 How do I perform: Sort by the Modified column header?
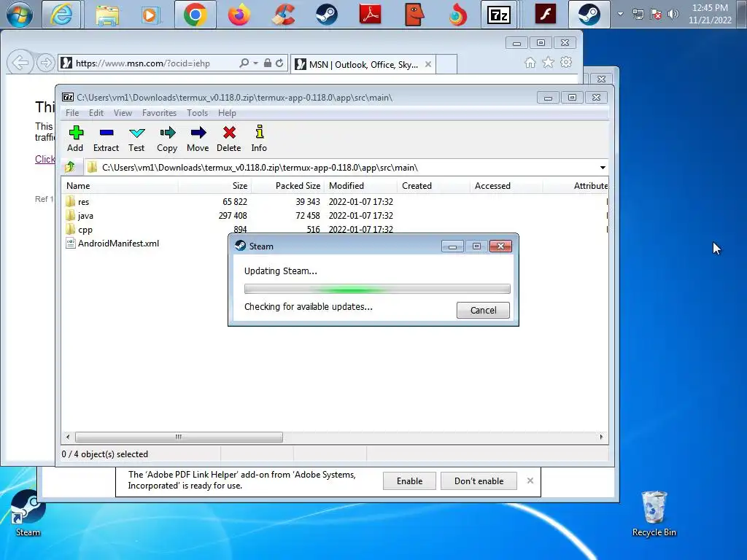pos(360,186)
